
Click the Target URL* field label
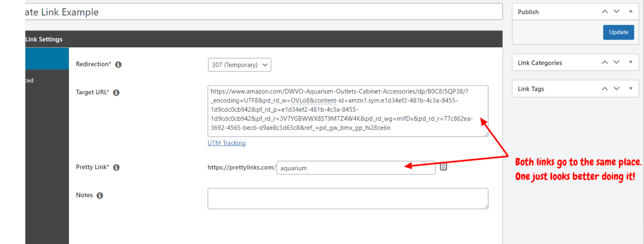pyautogui.click(x=93, y=92)
